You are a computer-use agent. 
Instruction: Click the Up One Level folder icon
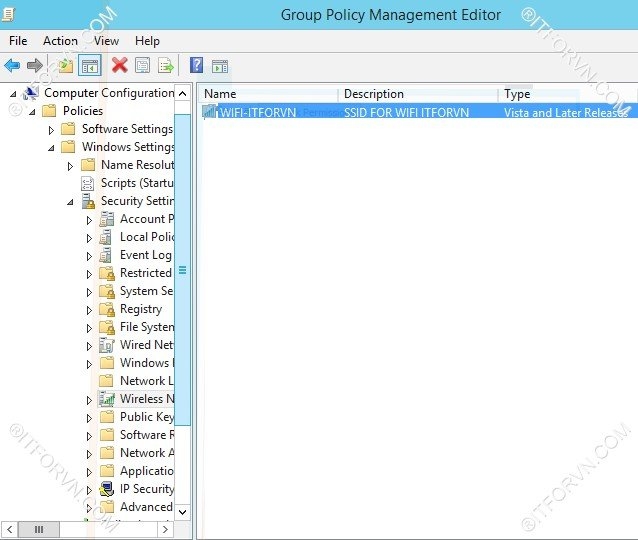click(x=65, y=66)
